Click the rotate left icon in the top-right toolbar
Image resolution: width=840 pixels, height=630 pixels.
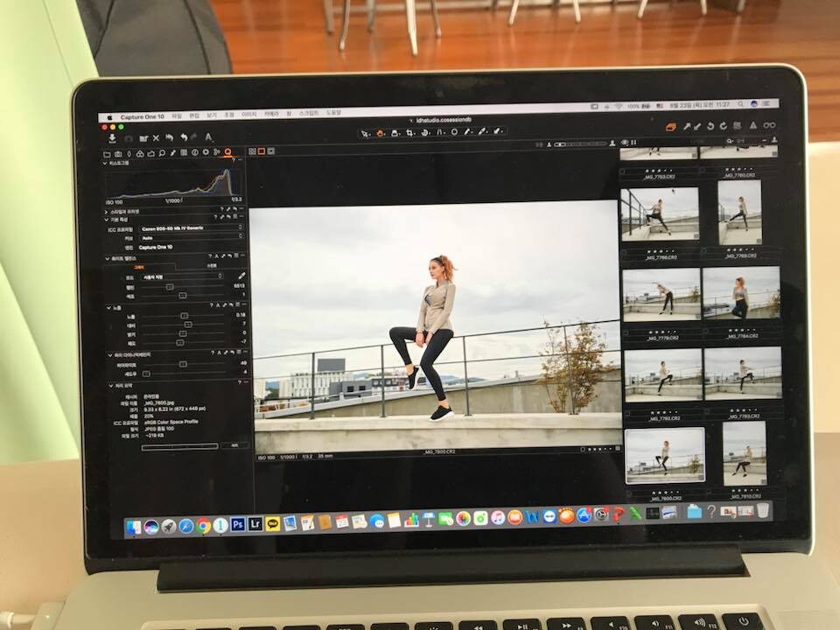[710, 126]
